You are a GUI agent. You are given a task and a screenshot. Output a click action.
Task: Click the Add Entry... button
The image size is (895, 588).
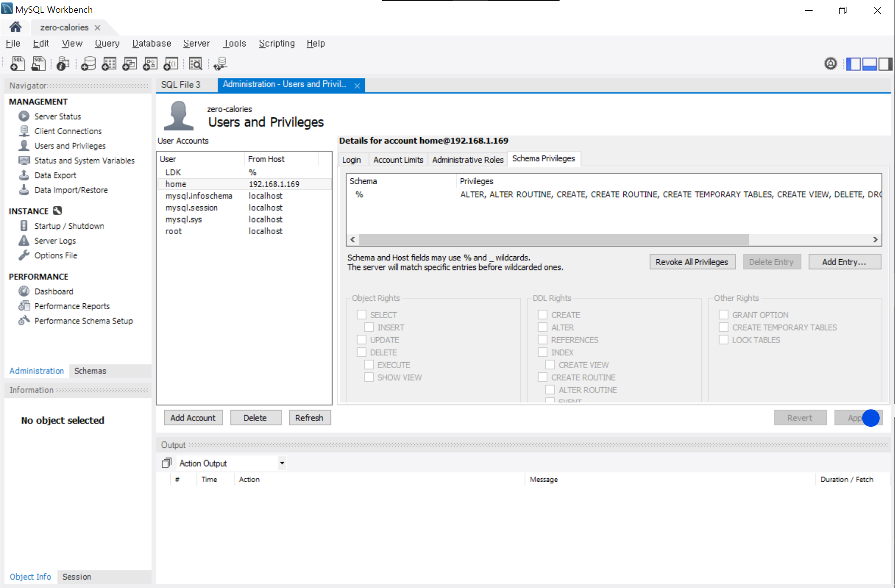[844, 262]
